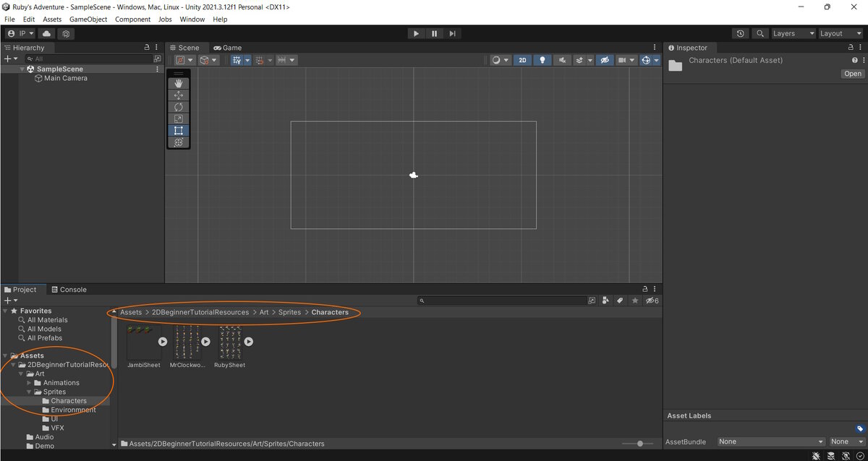Viewport: 868px width, 461px height.
Task: Click the Hierarchy search field
Action: pos(90,59)
